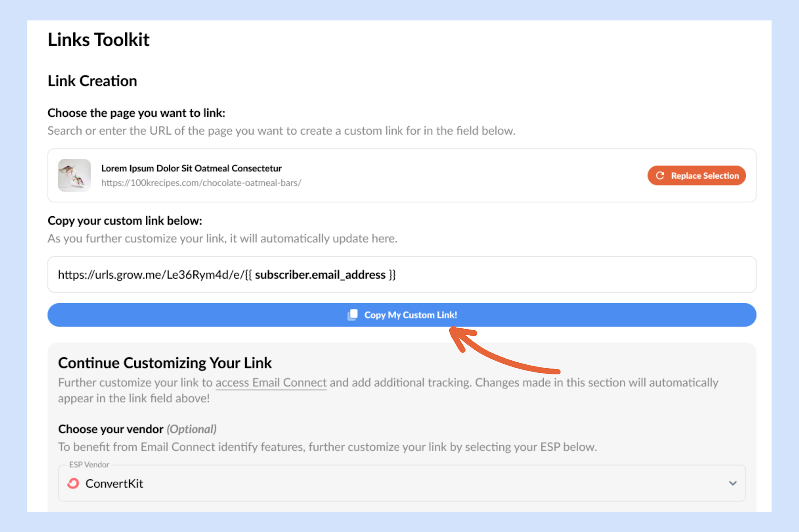Click the Continue Customizing Your Link heading

(x=165, y=363)
